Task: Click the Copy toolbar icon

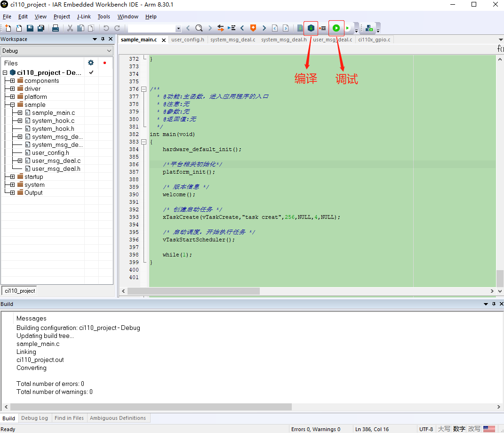Action: 80,28
